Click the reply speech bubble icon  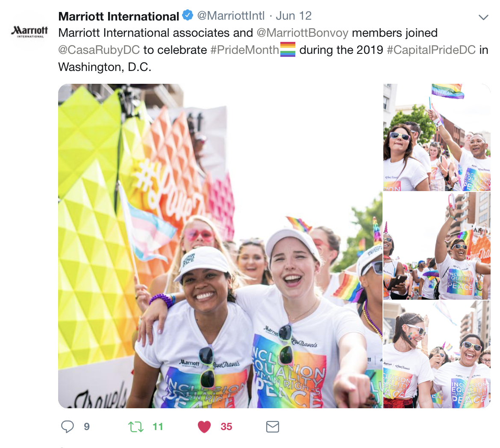67,427
